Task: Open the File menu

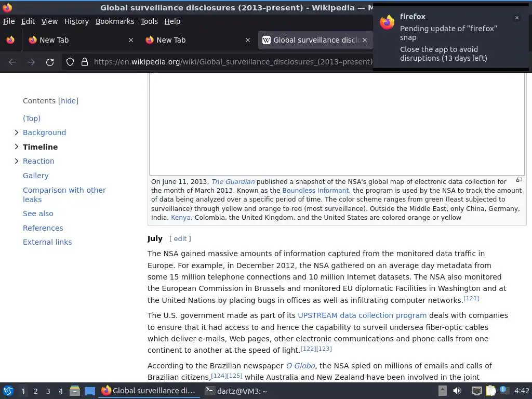Action: (9, 21)
